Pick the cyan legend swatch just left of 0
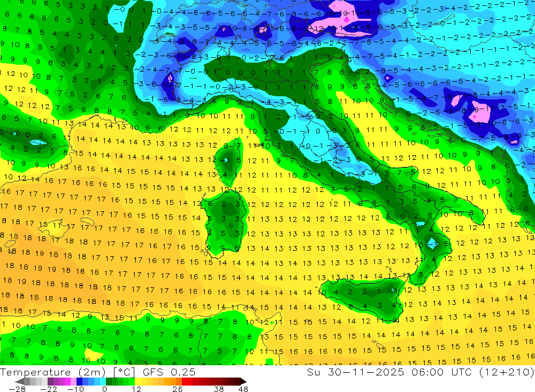The height and width of the screenshot is (392, 535). pos(103,381)
